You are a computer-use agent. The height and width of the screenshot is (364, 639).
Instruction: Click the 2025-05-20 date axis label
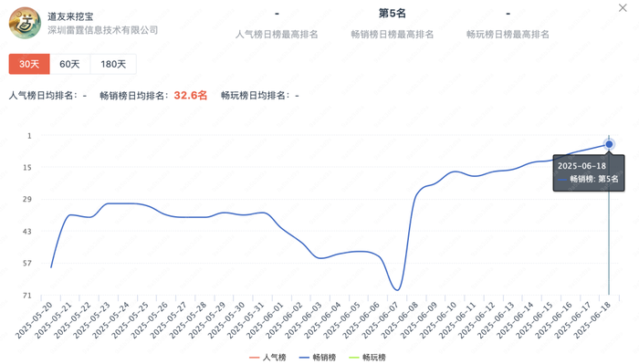(35, 320)
